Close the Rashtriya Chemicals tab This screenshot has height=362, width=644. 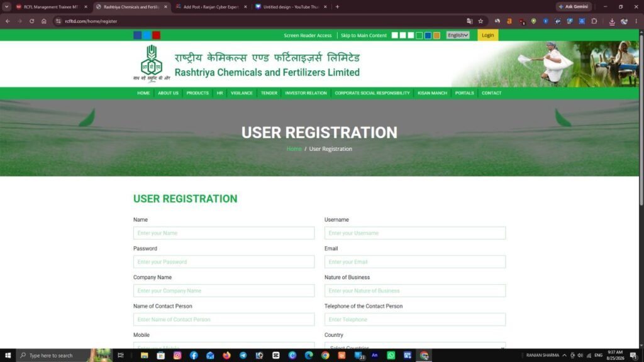point(165,6)
